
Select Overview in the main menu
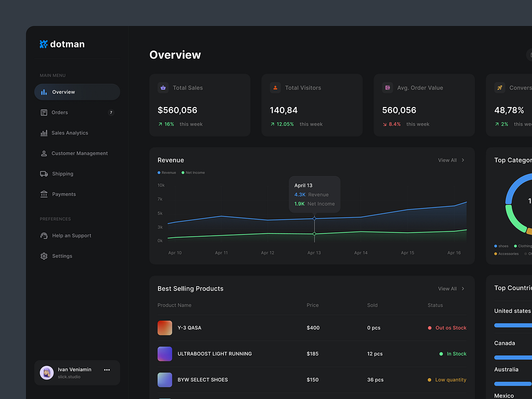tap(63, 92)
